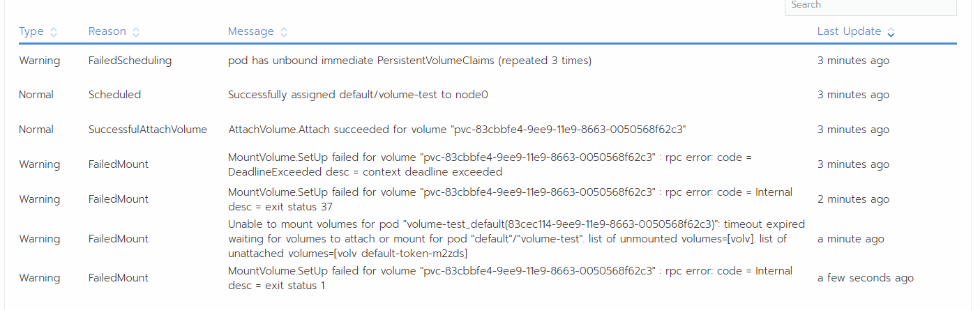The width and height of the screenshot is (980, 310).
Task: Toggle sort arrows next to Message column
Action: (x=284, y=32)
